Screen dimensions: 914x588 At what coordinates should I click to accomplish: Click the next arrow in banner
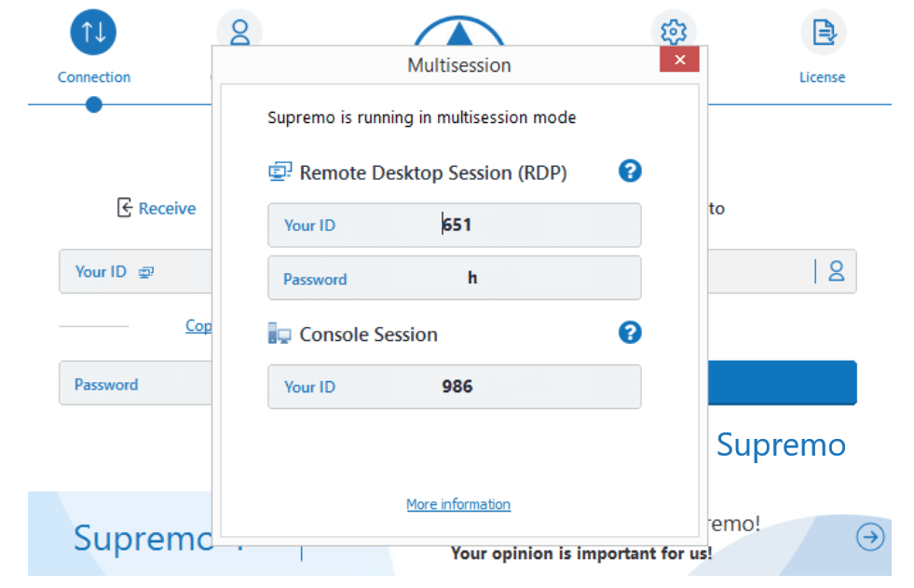click(870, 537)
